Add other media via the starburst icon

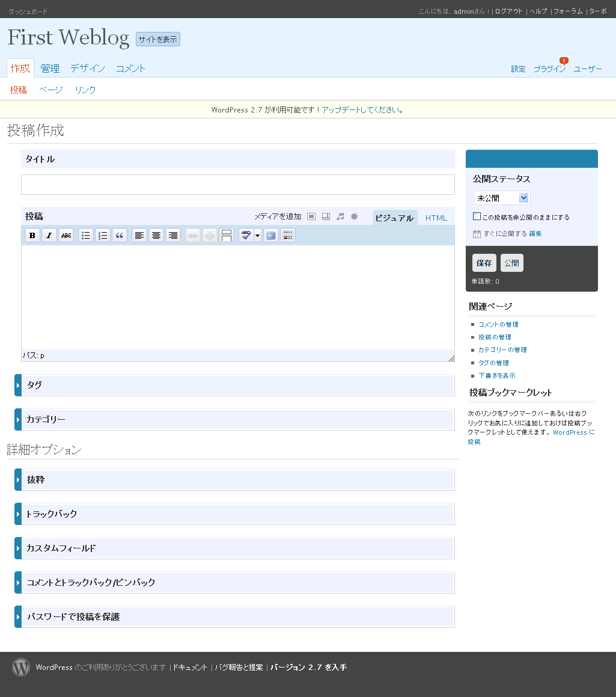click(354, 216)
